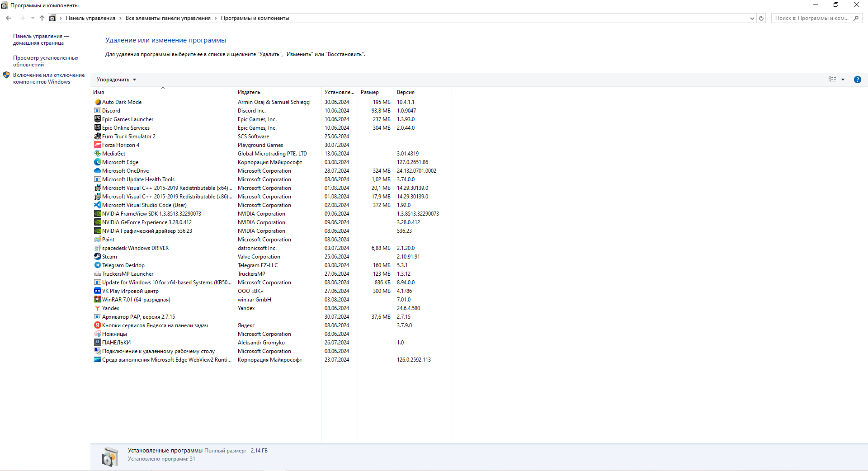Click Microsoft Visual Studio Code icon
This screenshot has width=868, height=471.
(x=98, y=205)
